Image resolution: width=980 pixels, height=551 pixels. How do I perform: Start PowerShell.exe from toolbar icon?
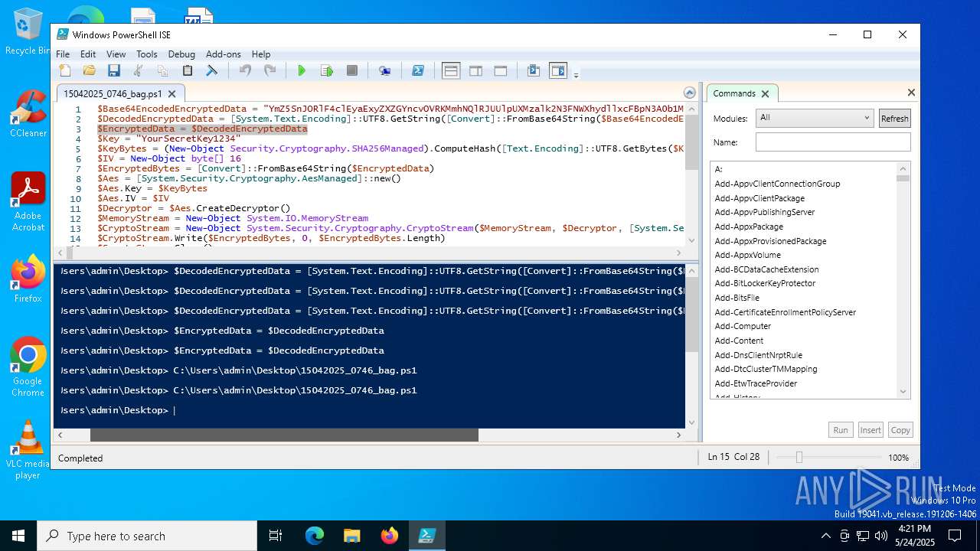[x=418, y=70]
